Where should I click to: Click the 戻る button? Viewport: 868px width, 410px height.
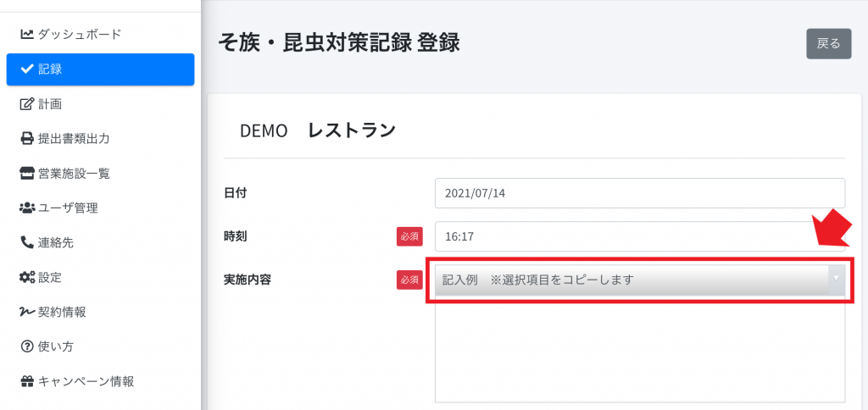pyautogui.click(x=829, y=44)
